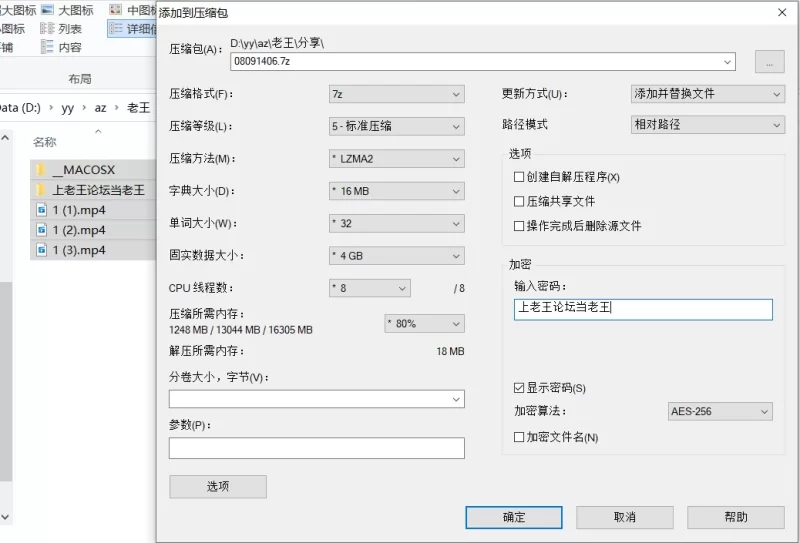The image size is (800, 543).
Task: Select the 1 (2).mp4 video file icon
Action: point(41,230)
